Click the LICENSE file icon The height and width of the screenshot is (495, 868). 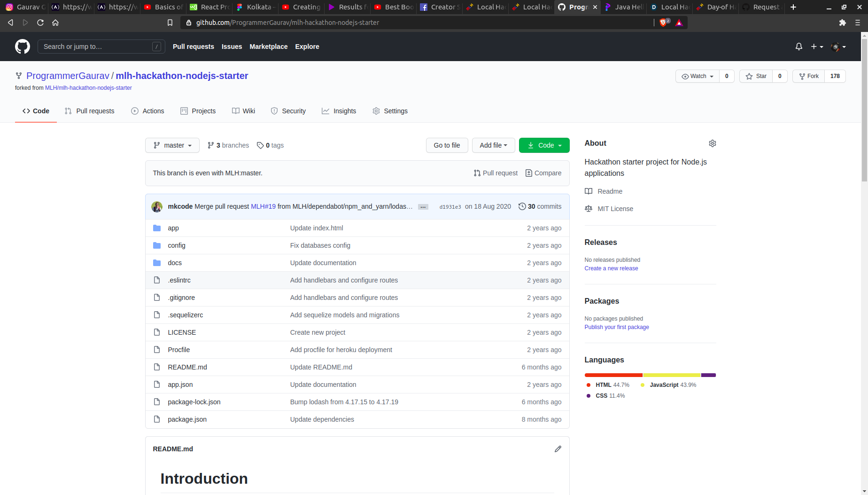tap(157, 332)
